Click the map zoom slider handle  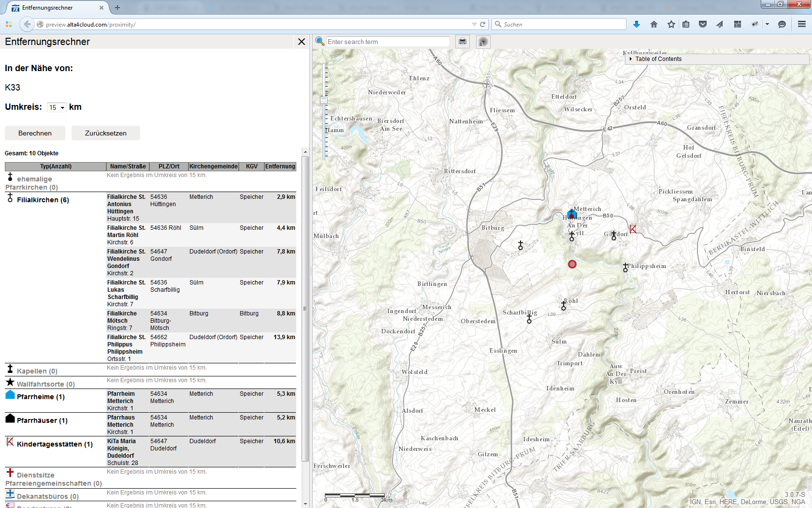(x=324, y=101)
